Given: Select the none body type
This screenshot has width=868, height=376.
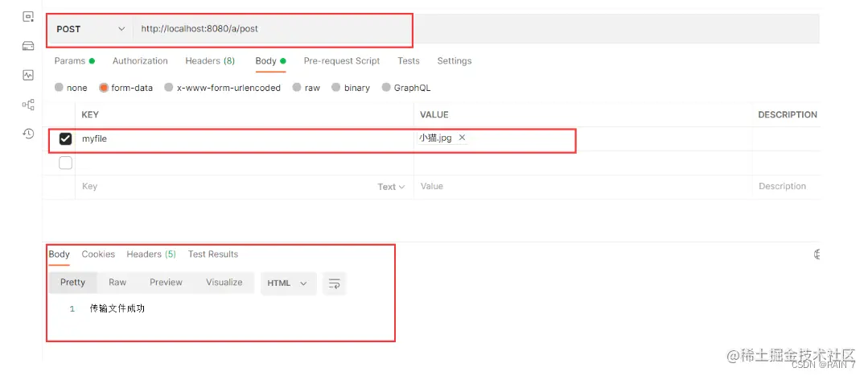Looking at the screenshot, I should pos(71,88).
